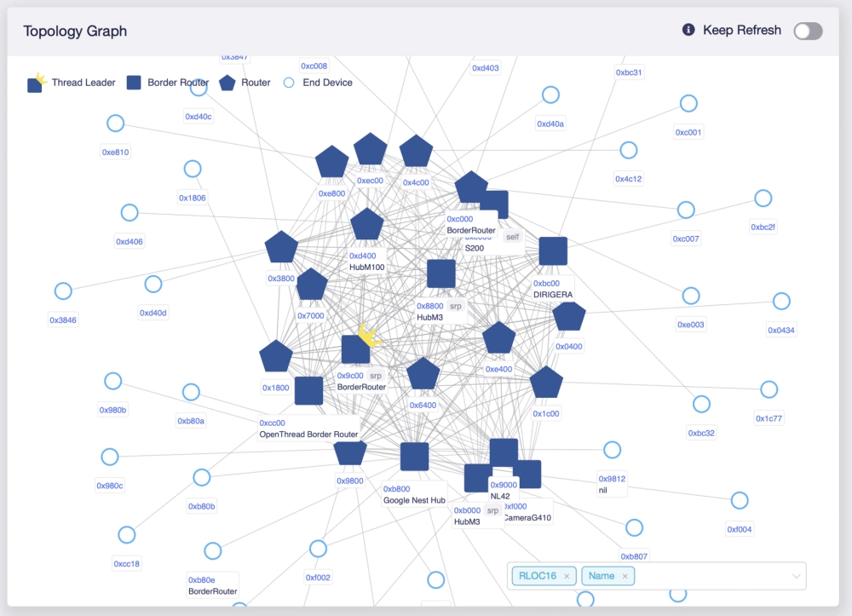852x616 pixels.
Task: Select the 0xb80e BorderRouter end device circle
Action: click(x=212, y=550)
